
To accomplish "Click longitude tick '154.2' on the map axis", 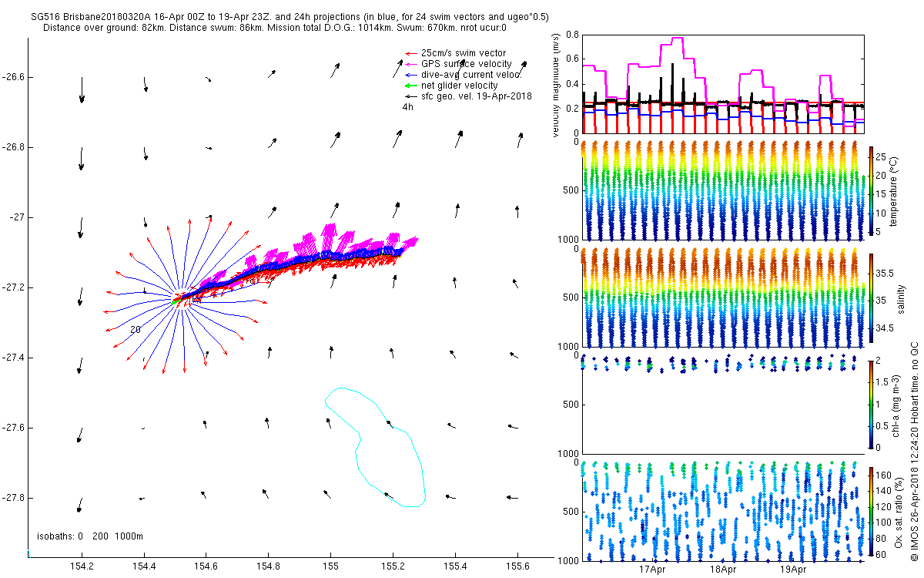I will coord(81,566).
